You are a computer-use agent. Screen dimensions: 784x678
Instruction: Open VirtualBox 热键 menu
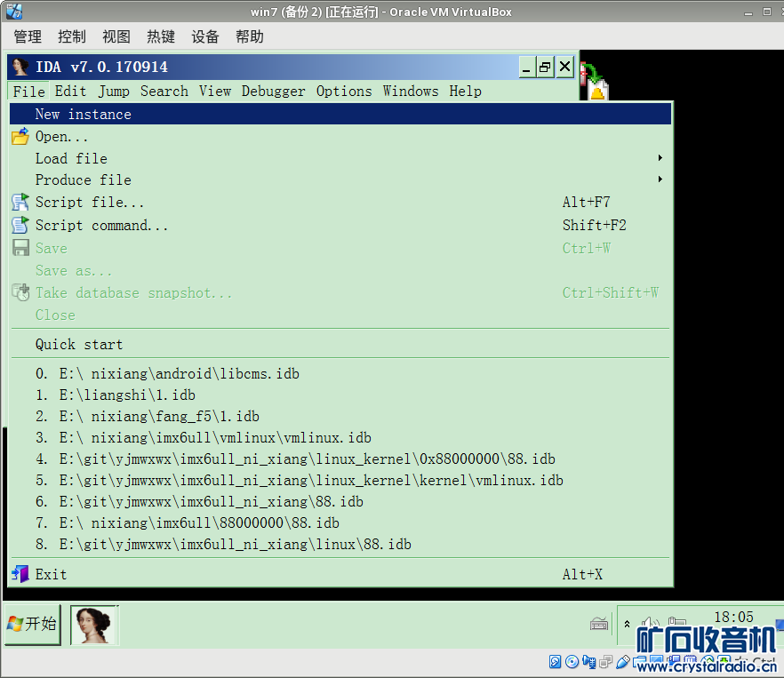(x=161, y=36)
